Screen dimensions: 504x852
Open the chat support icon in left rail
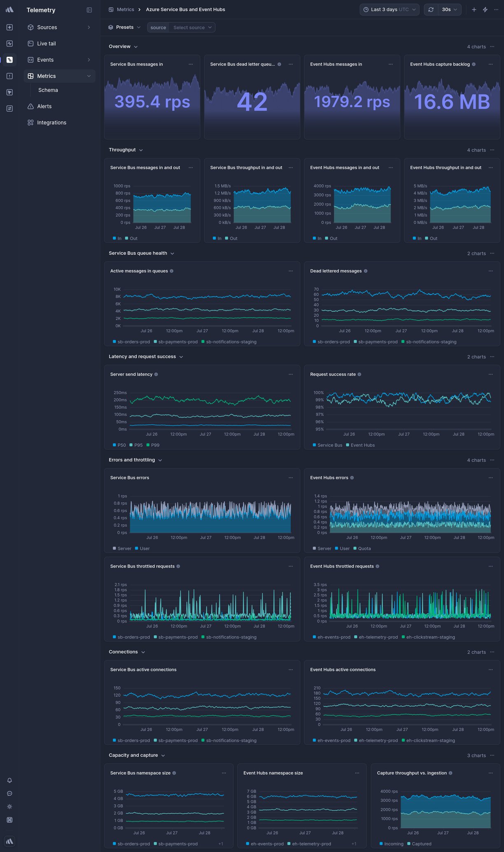pos(9,794)
